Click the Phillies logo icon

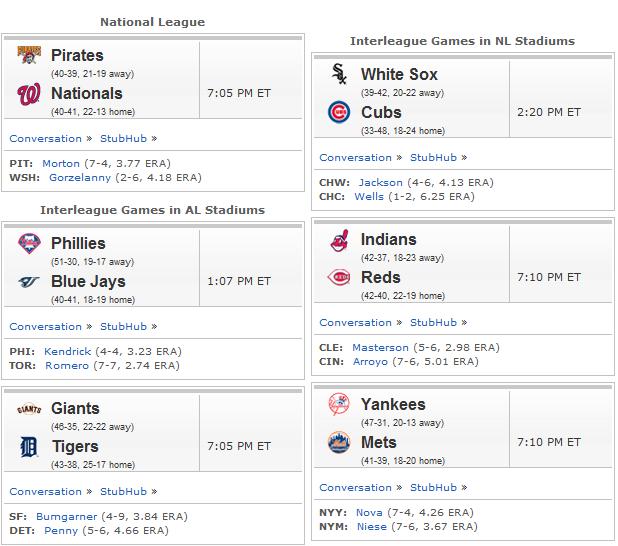(x=29, y=243)
